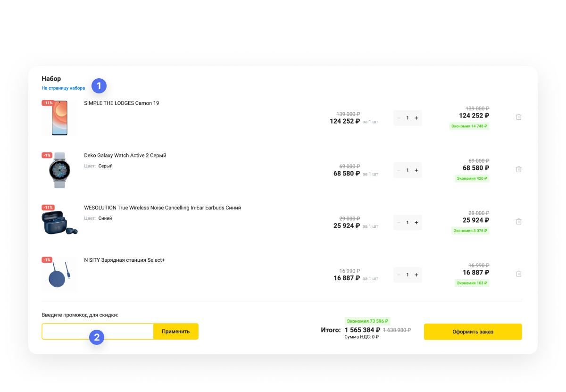This screenshot has width=566, height=392.
Task: Increase quantity of Camon 19
Action: [x=416, y=118]
